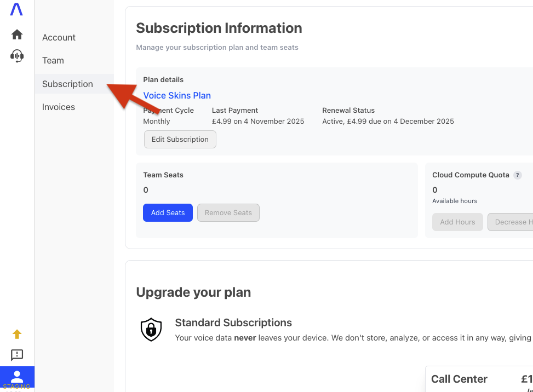Select the Call Center plan card

tap(459, 379)
